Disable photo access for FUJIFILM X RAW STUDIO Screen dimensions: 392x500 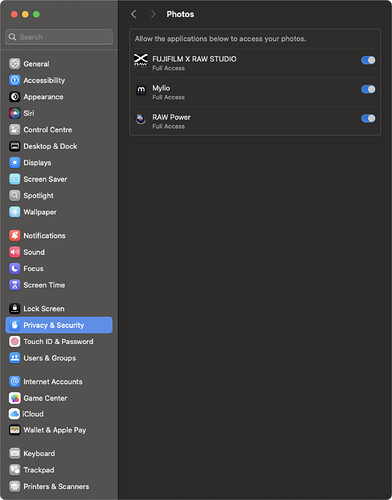pos(368,60)
